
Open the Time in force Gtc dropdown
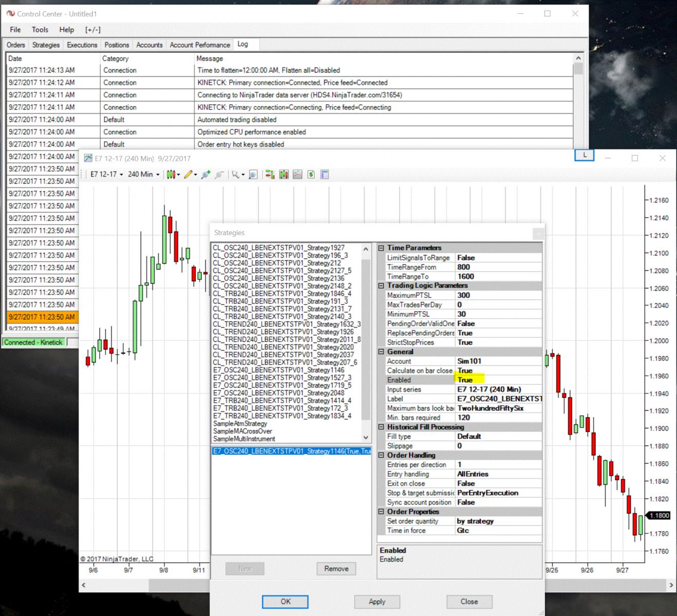(498, 531)
